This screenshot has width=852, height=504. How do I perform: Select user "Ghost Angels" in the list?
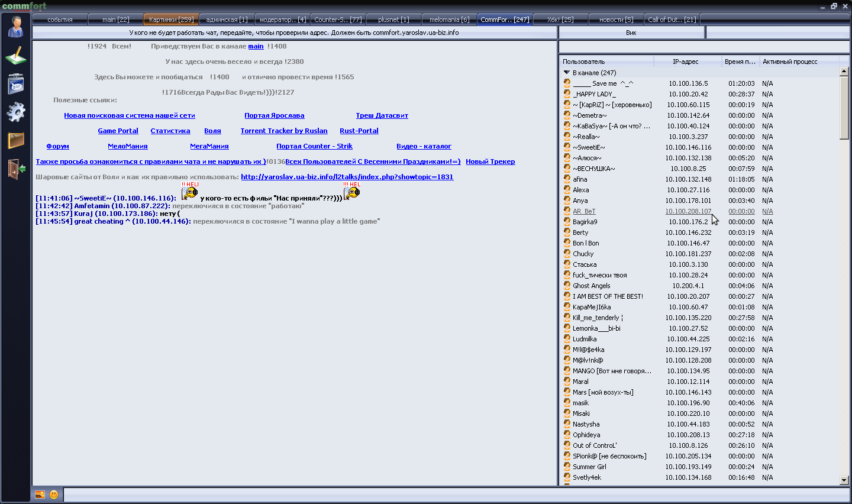pyautogui.click(x=591, y=286)
